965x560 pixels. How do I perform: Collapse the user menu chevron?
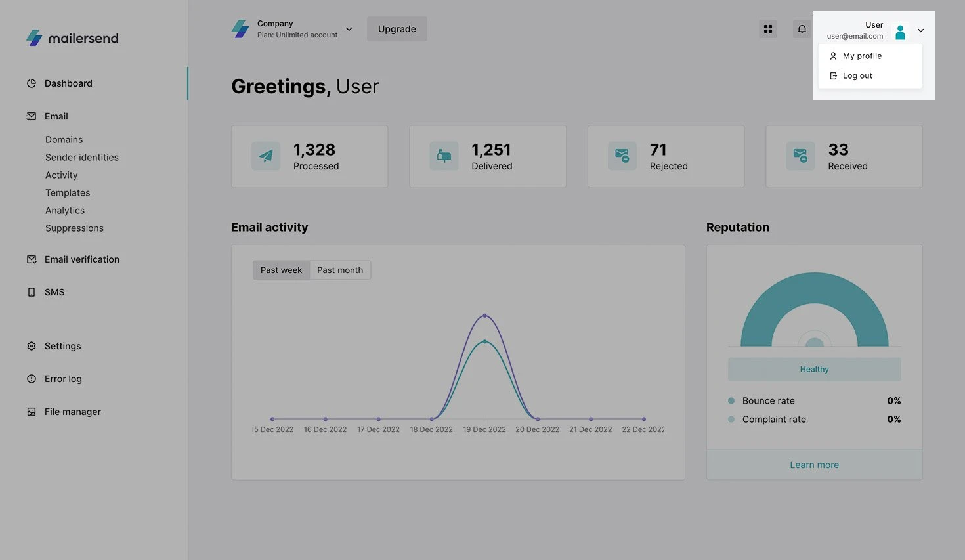tap(920, 30)
